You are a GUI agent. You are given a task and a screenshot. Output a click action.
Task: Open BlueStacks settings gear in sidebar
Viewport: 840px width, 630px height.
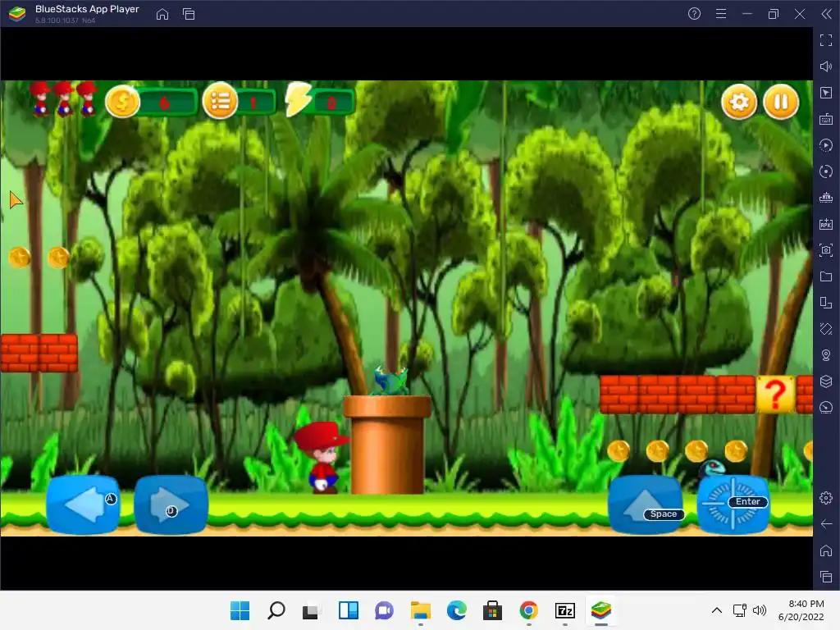[826, 498]
